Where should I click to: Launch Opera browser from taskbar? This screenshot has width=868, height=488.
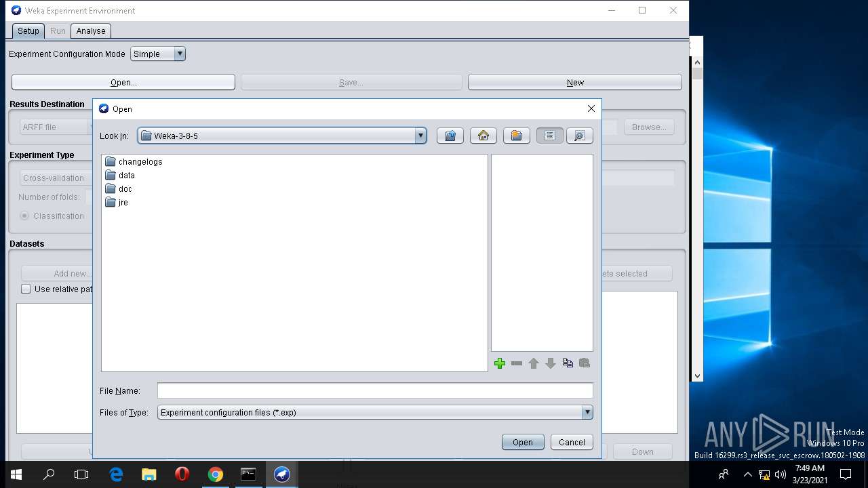pyautogui.click(x=182, y=474)
